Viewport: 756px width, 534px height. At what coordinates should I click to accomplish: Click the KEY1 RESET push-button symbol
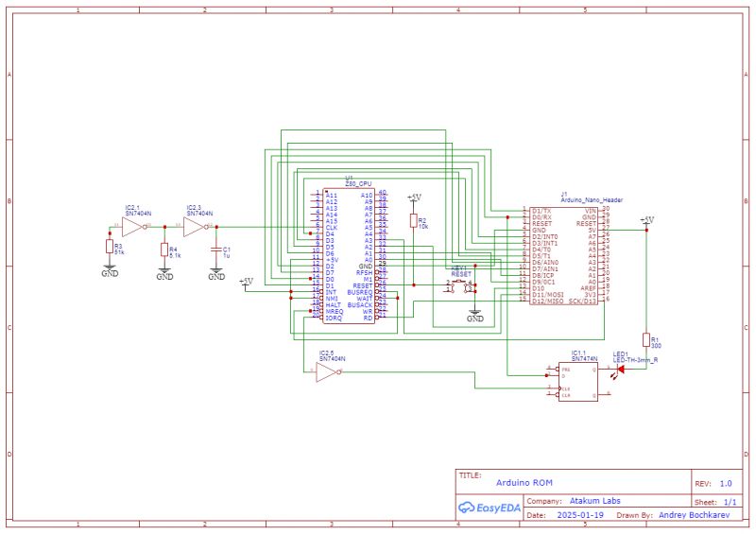click(461, 285)
